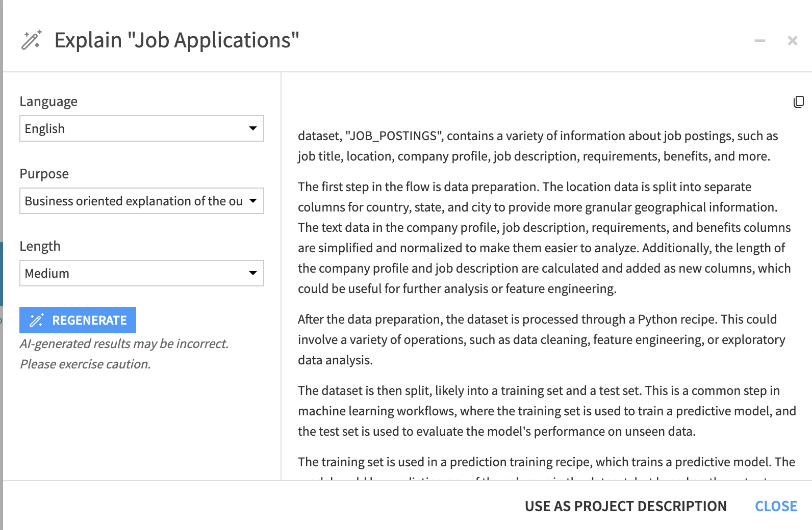Screen dimensions: 812x530
Task: Minimize the Explain dialog
Action: [x=760, y=41]
